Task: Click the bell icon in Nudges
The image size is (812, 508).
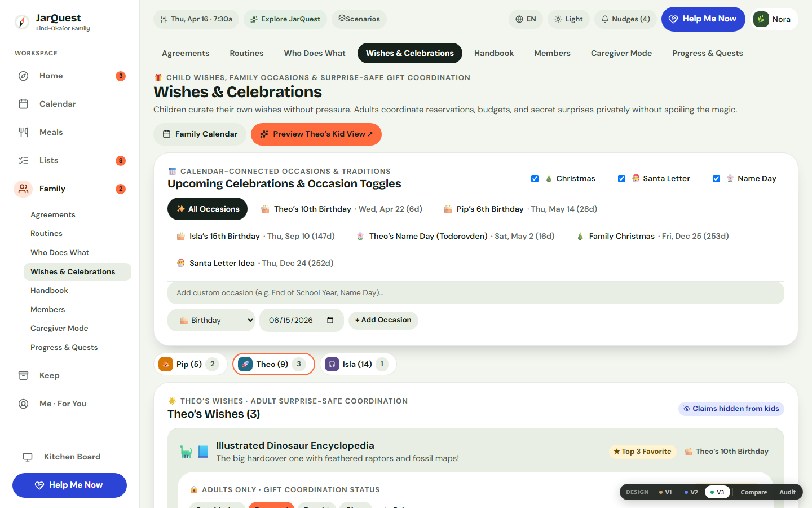Action: point(605,19)
